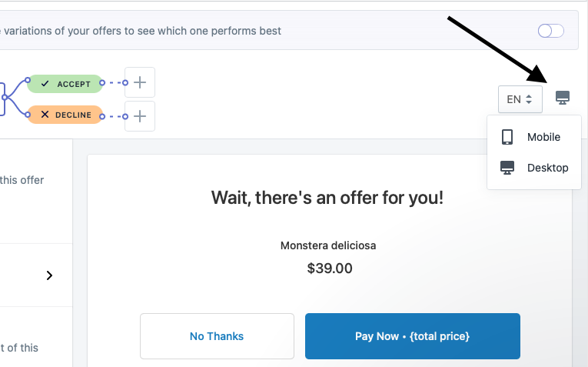Select the ACCEPT branch label

pyautogui.click(x=74, y=83)
